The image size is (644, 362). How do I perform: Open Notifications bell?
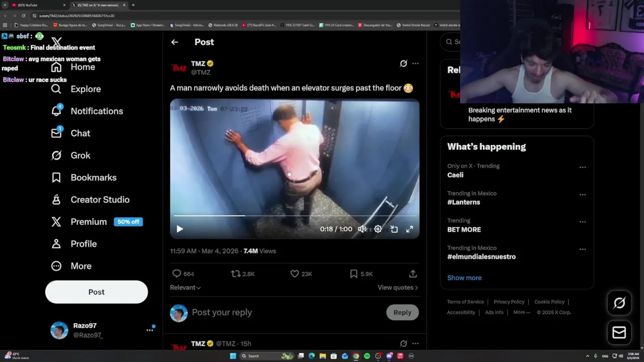(x=87, y=111)
